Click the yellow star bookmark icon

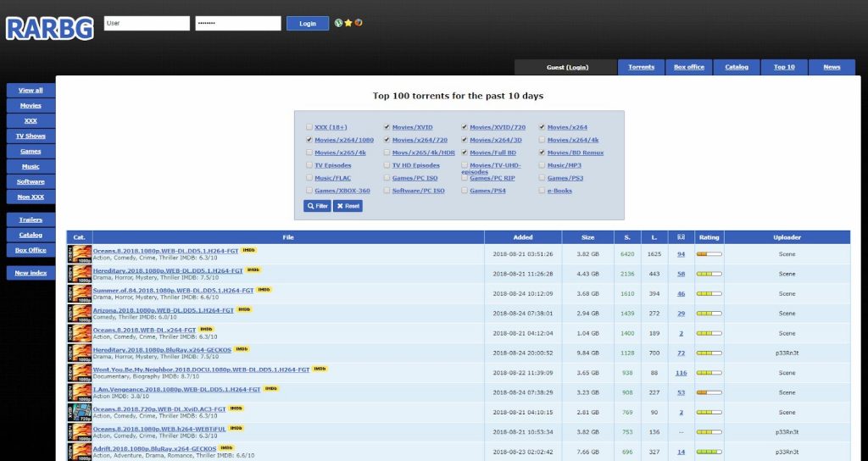pyautogui.click(x=348, y=23)
